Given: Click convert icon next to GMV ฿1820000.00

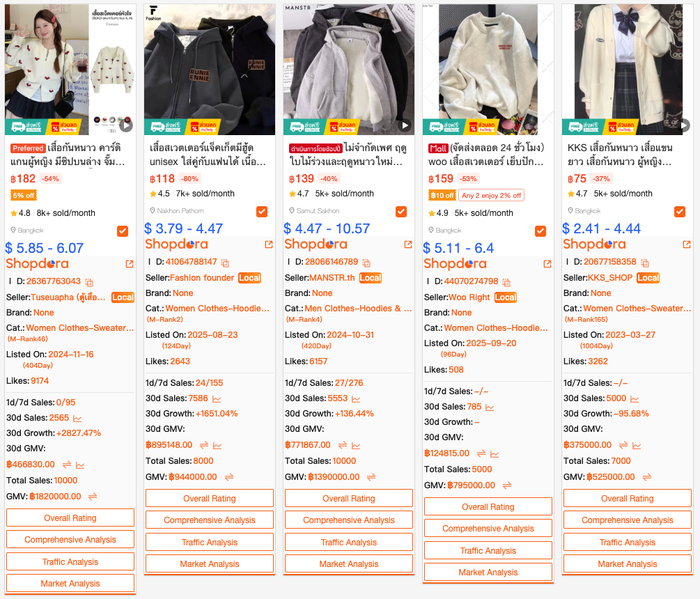Looking at the screenshot, I should [x=93, y=497].
